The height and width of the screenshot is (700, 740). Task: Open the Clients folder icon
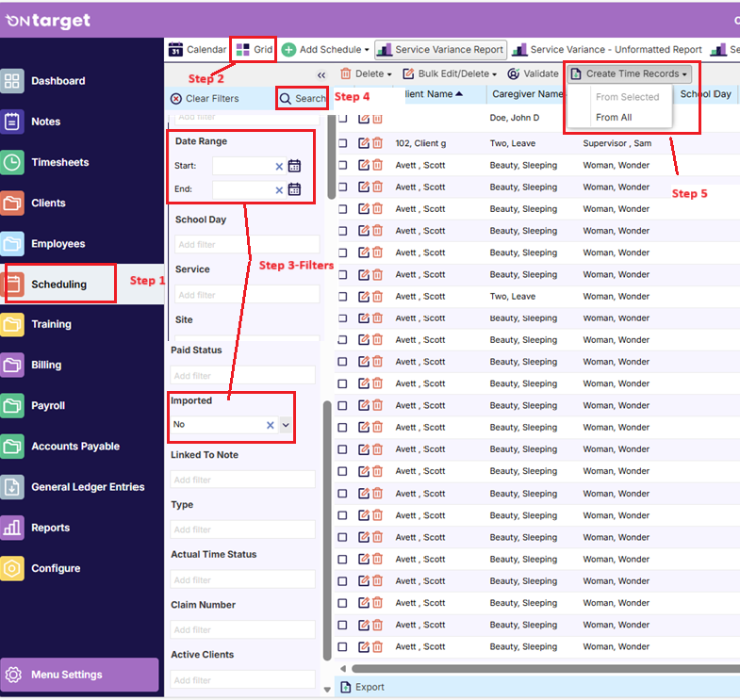click(x=12, y=203)
